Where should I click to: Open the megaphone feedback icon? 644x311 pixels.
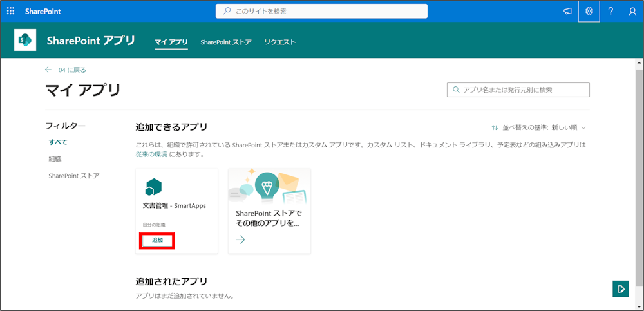tap(567, 12)
